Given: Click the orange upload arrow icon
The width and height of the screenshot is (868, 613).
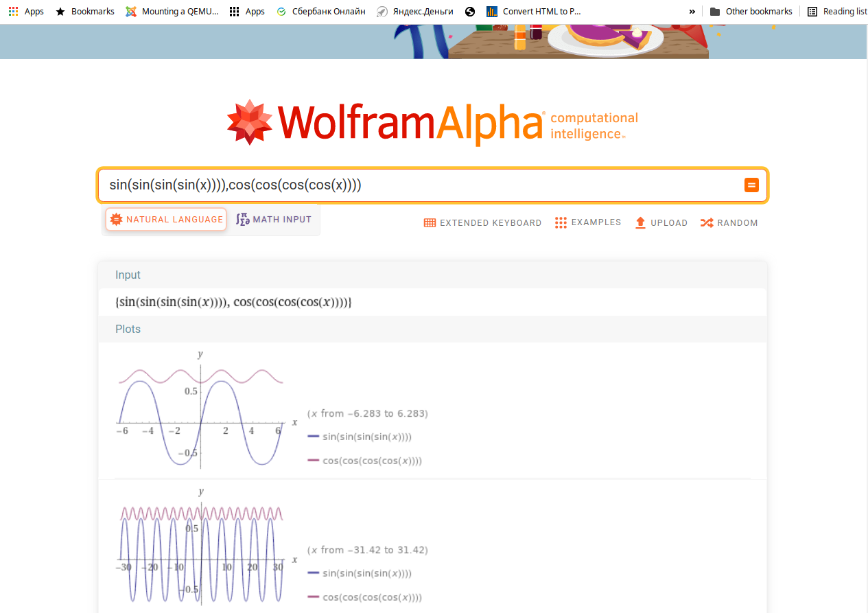Looking at the screenshot, I should [640, 223].
